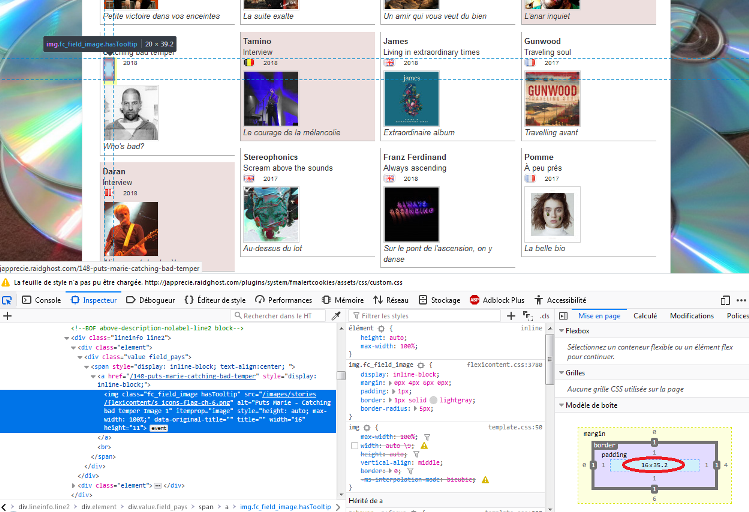Open the Tamino interview thumbnail
Screen dimensions: 749x512
(271, 99)
